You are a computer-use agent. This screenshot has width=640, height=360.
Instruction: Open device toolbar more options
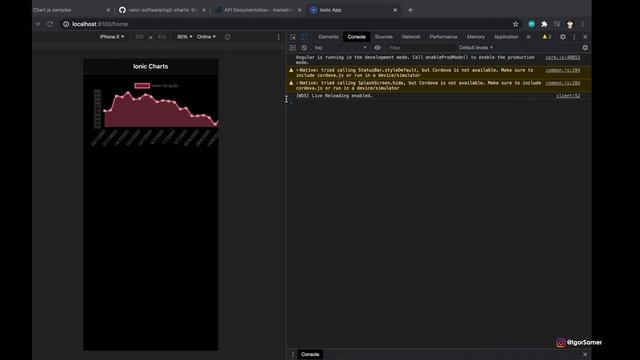(279, 37)
